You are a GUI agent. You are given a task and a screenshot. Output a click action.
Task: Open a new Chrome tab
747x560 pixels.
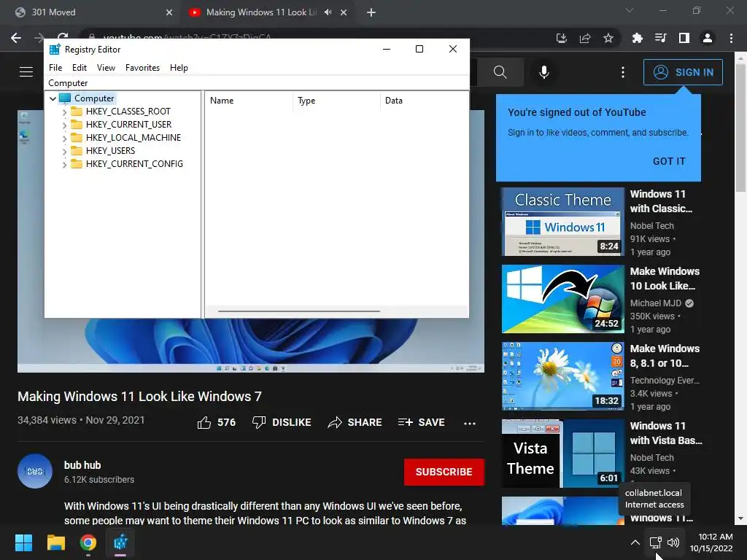click(371, 12)
